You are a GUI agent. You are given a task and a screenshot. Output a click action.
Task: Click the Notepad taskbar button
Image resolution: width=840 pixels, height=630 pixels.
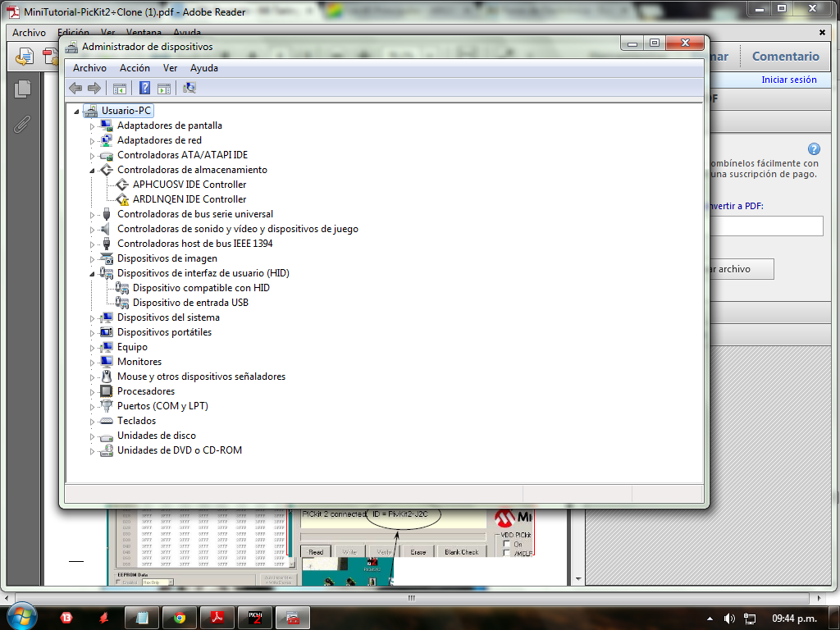(142, 619)
